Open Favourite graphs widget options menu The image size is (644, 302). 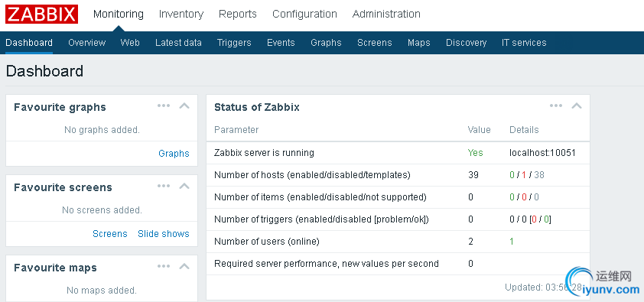point(164,106)
